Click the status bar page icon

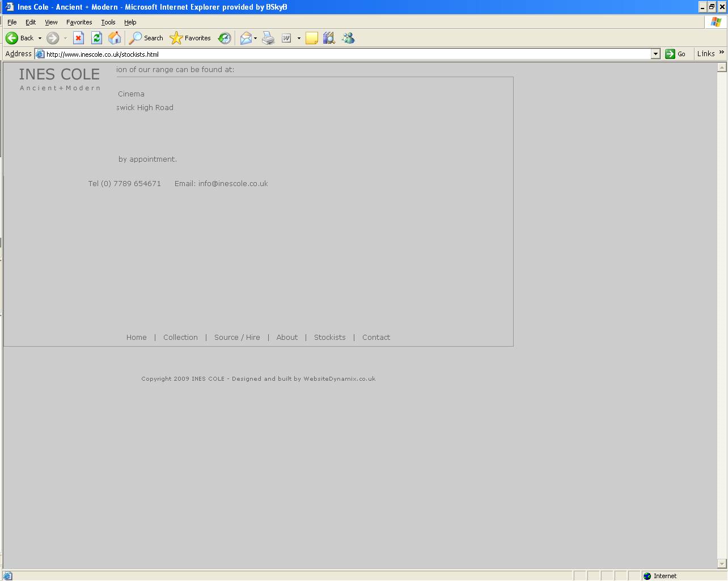pos(8,576)
